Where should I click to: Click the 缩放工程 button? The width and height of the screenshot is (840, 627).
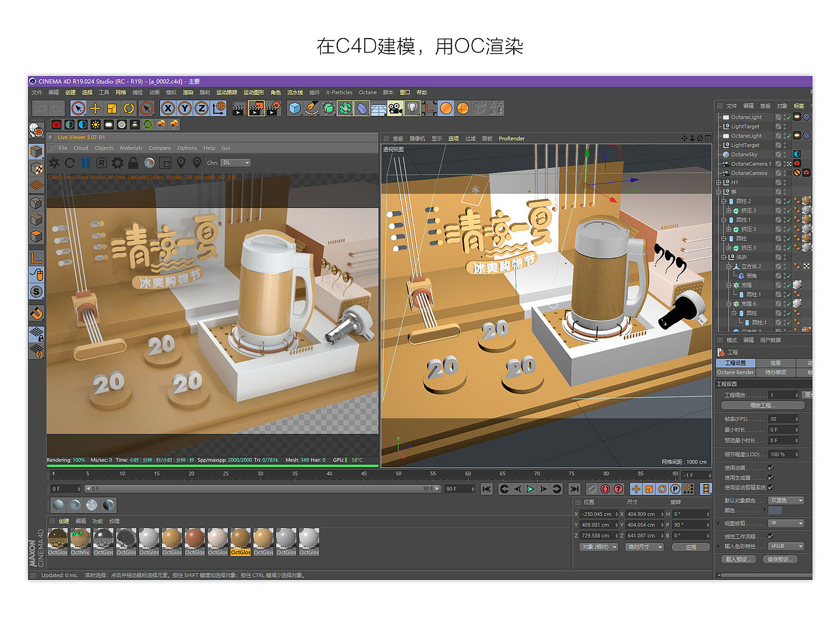coord(763,405)
